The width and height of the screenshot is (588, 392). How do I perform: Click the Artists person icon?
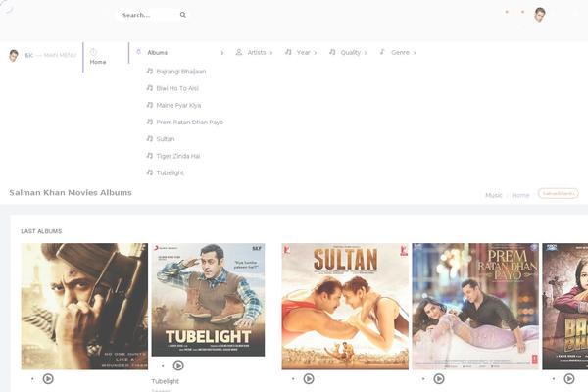point(239,52)
